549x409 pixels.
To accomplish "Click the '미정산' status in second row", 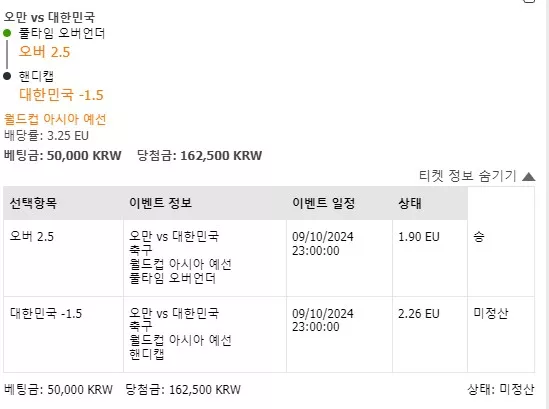I will click(491, 313).
